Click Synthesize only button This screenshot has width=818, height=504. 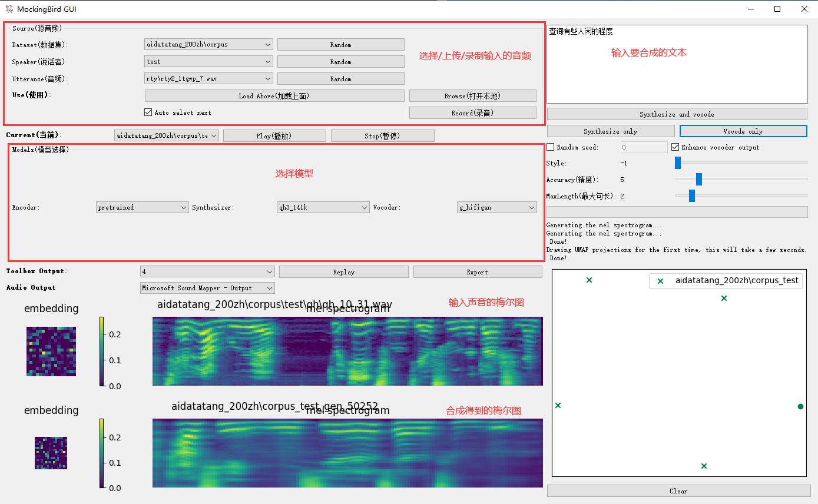pos(611,131)
